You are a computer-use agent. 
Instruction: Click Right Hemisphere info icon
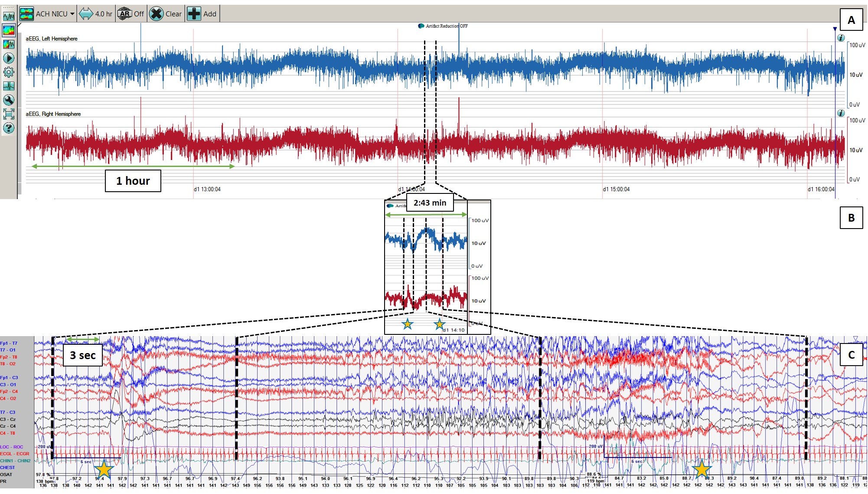click(x=841, y=113)
